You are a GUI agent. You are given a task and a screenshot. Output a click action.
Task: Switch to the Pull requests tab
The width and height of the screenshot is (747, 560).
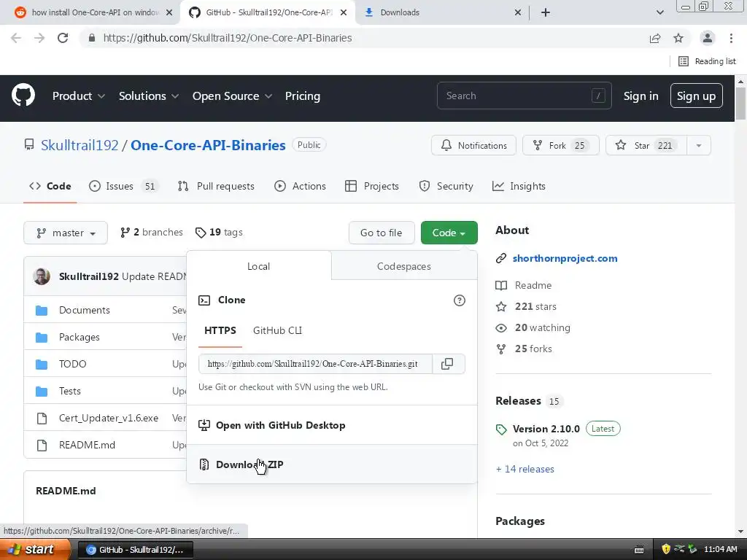[x=216, y=186]
